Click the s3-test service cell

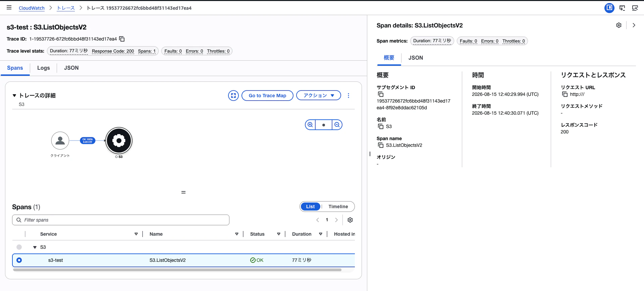pos(56,260)
